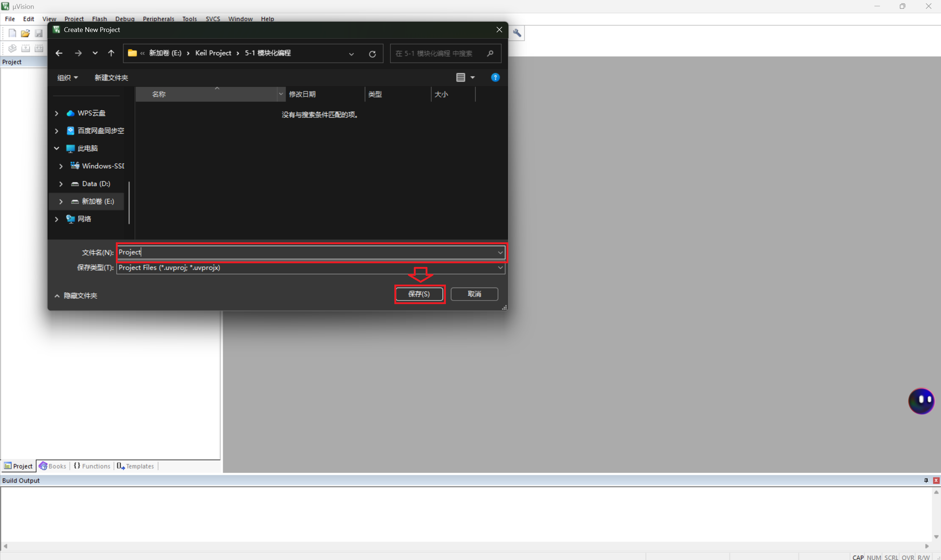
Task: Switch to the Functions tab
Action: tap(92, 466)
